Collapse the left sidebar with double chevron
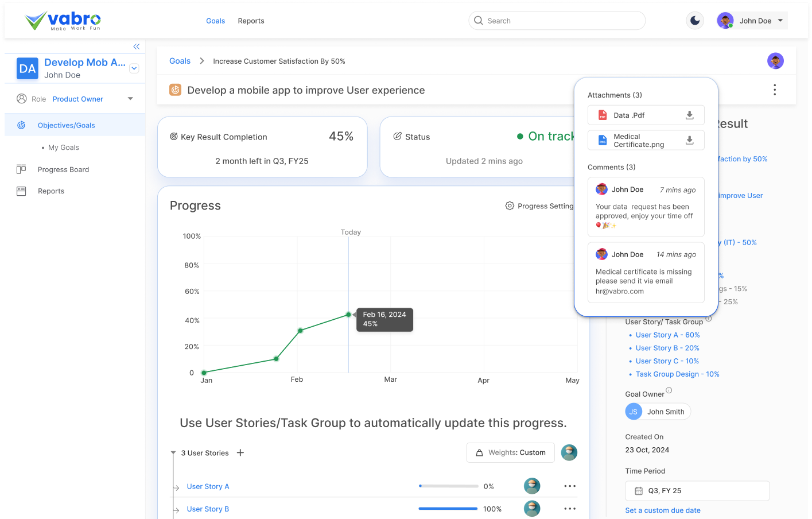The image size is (812, 519). pyautogui.click(x=136, y=47)
